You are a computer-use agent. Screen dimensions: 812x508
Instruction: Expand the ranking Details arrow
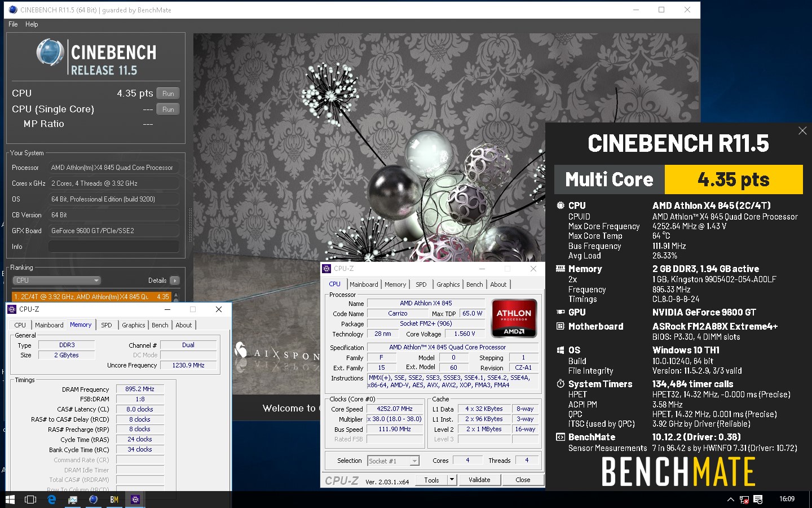coord(175,281)
